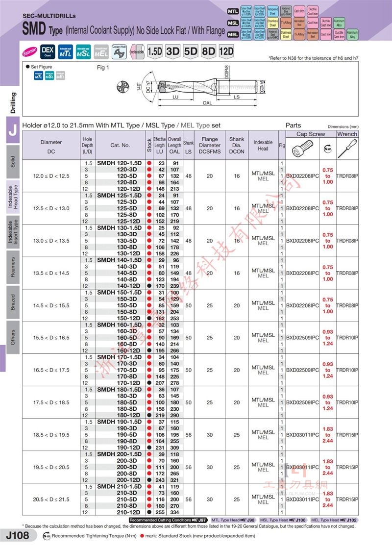Click the black stock dot for SMDH 140-12D
This screenshot has height=549, width=392.
149,286
